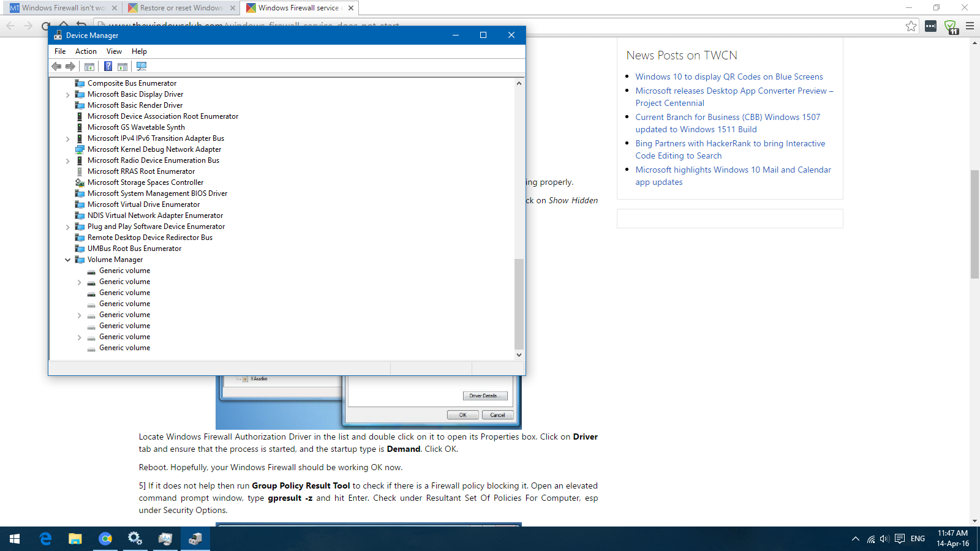The width and height of the screenshot is (980, 551).
Task: Select 'Microsoft Storage Spaces Controller' device
Action: (x=145, y=182)
